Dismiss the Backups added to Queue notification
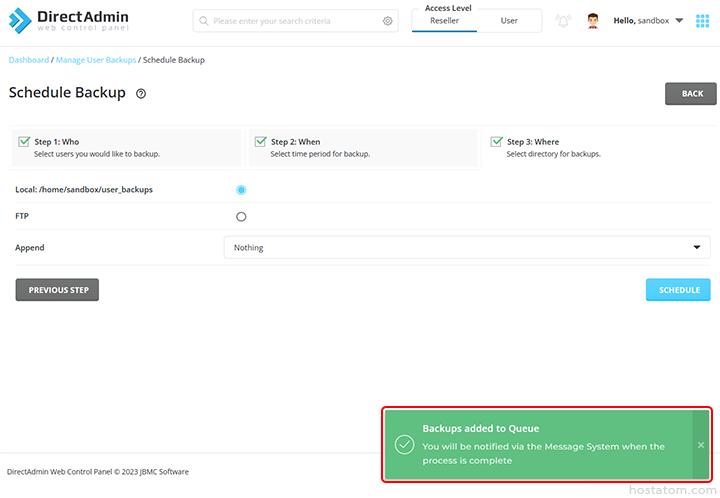720x498 pixels. point(700,445)
